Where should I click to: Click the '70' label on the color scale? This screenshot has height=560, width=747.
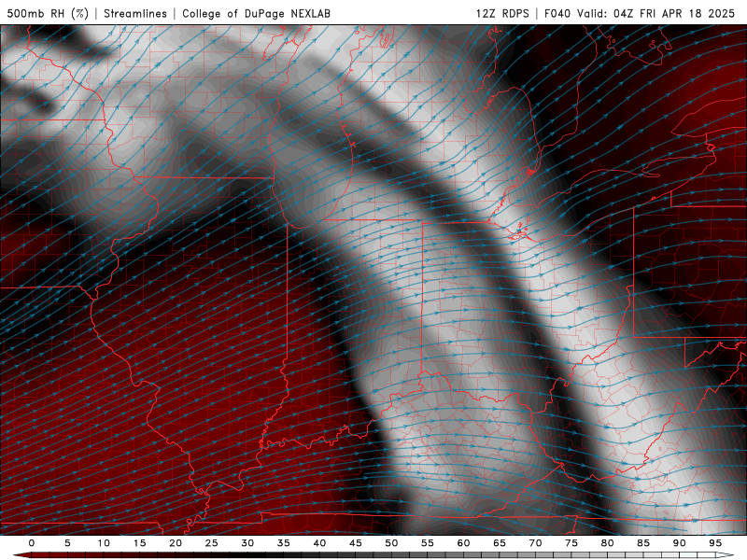[x=535, y=543]
